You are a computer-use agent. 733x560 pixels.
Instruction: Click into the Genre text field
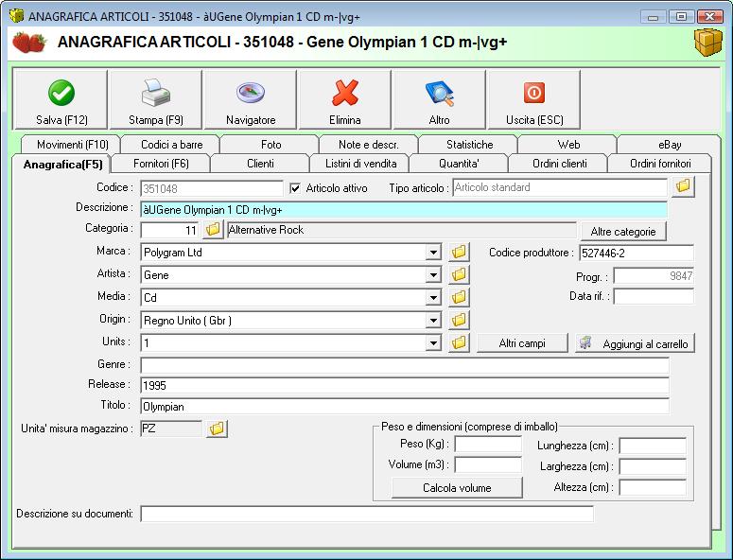click(404, 365)
